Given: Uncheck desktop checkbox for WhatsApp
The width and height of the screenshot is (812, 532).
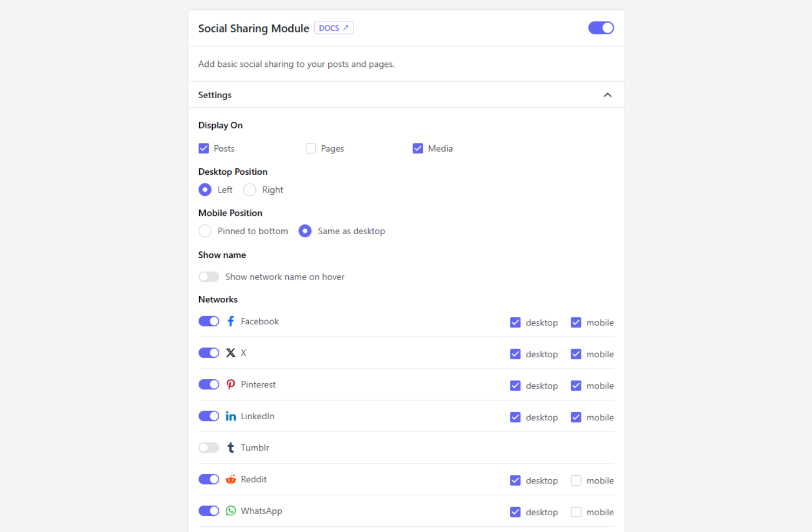Looking at the screenshot, I should [x=515, y=512].
